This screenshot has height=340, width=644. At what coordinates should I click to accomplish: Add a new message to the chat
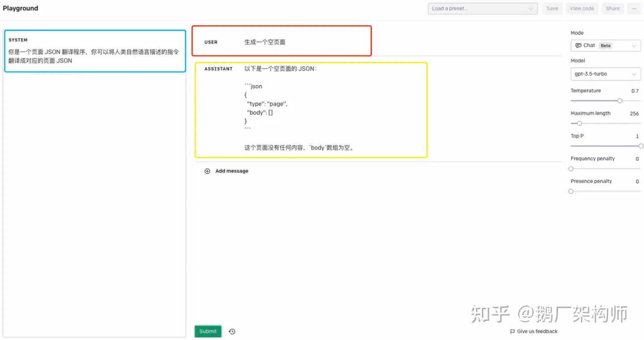[226, 171]
